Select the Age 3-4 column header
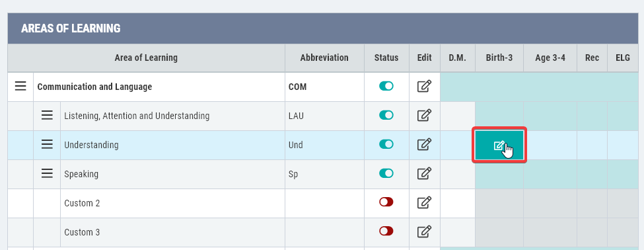This screenshot has width=644, height=250. 550,58
